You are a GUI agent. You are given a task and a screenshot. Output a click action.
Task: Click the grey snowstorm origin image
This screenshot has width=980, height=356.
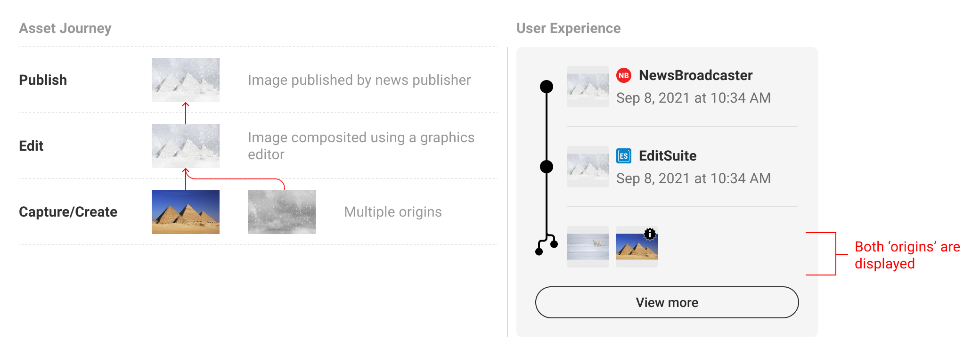(282, 212)
